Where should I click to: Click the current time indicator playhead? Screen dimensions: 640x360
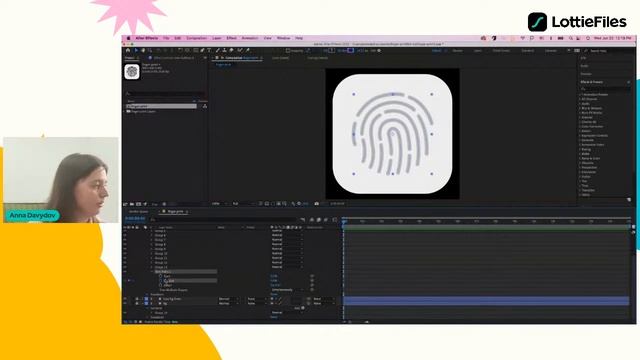click(344, 221)
